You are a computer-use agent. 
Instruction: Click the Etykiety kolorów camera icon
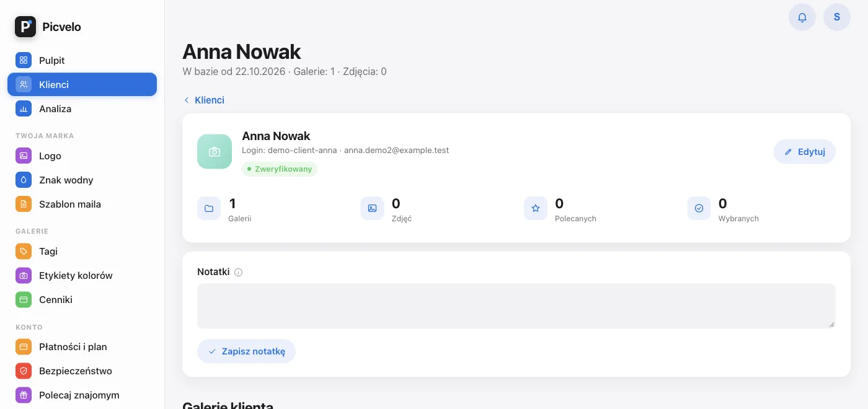(24, 275)
